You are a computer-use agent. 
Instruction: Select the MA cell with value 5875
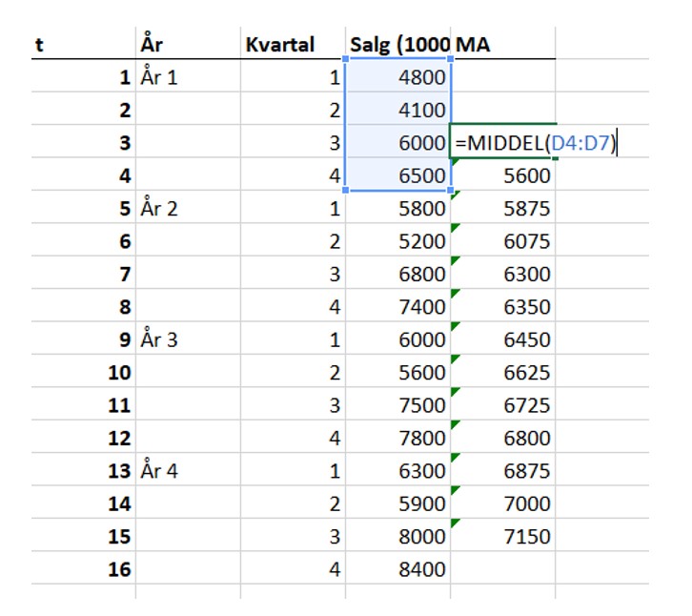click(502, 208)
